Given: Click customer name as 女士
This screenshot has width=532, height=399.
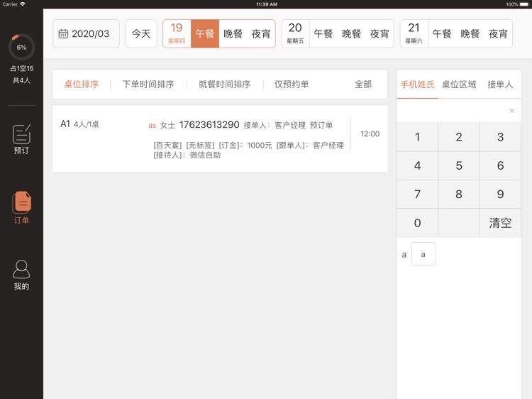Looking at the screenshot, I should tap(162, 125).
